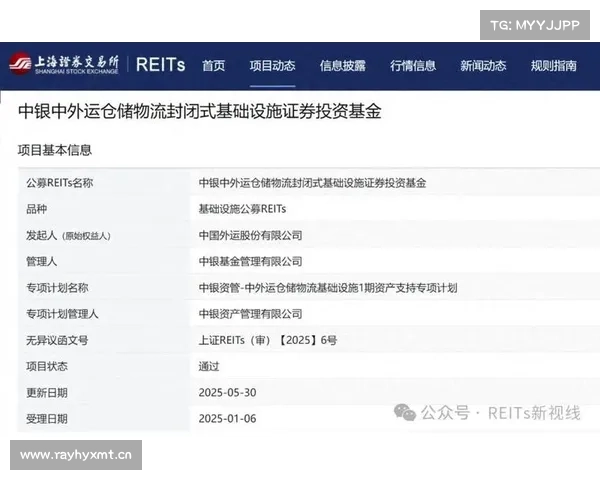Select the 项目动态 nav tab

tap(272, 65)
